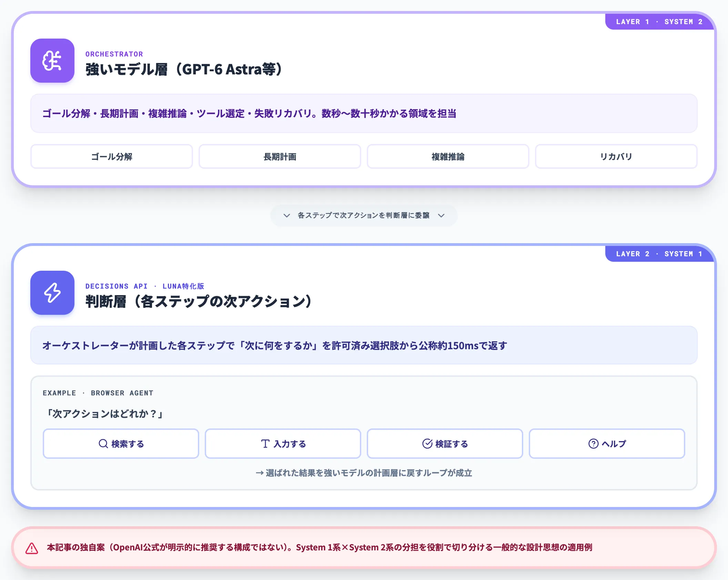Select the 長期計画 chip
The width and height of the screenshot is (728, 580).
coord(280,157)
